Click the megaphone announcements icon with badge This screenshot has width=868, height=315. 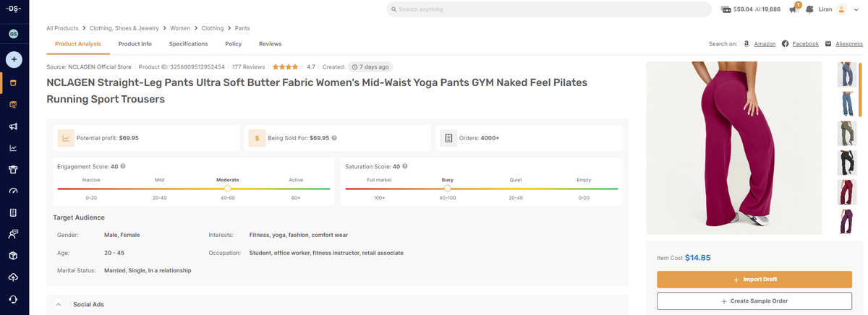pyautogui.click(x=794, y=9)
